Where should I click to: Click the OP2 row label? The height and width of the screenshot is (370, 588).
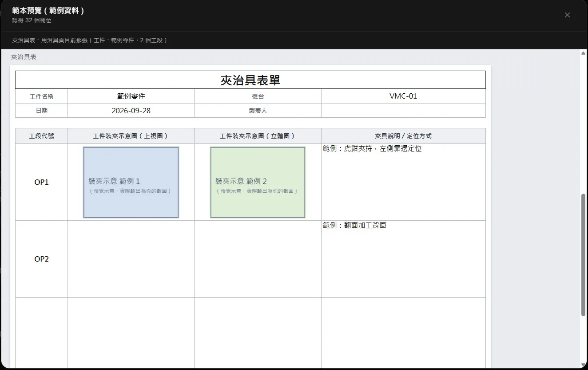42,259
